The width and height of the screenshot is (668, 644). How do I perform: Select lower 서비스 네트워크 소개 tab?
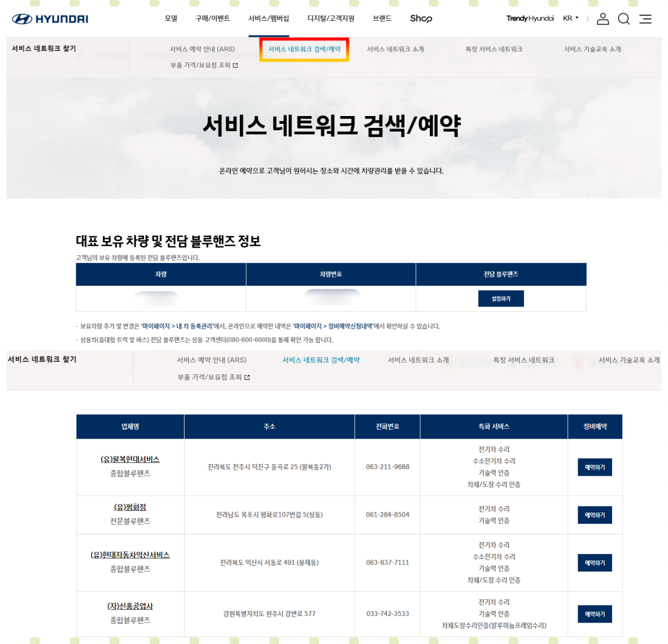[419, 360]
